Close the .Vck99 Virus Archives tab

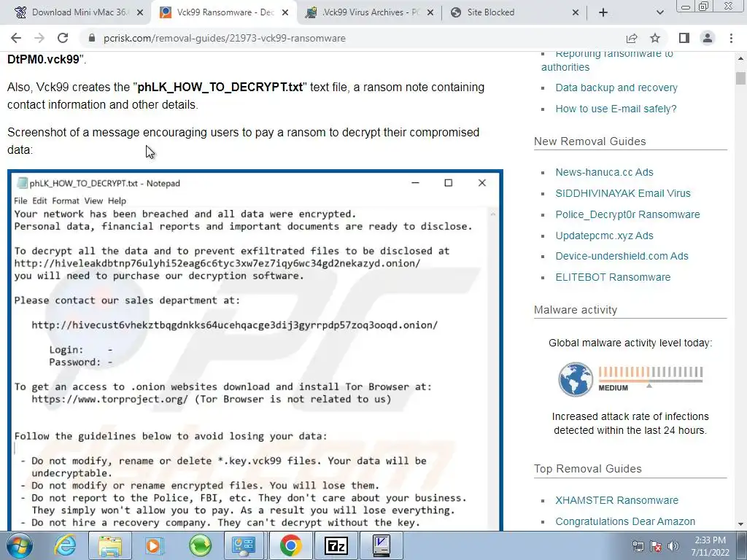click(430, 12)
